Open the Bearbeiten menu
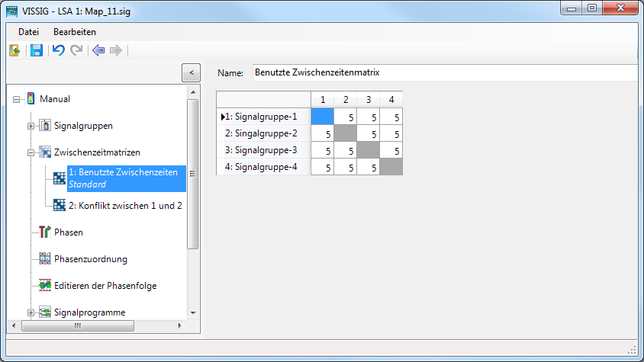Screen dimensions: 644x362 pos(74,32)
